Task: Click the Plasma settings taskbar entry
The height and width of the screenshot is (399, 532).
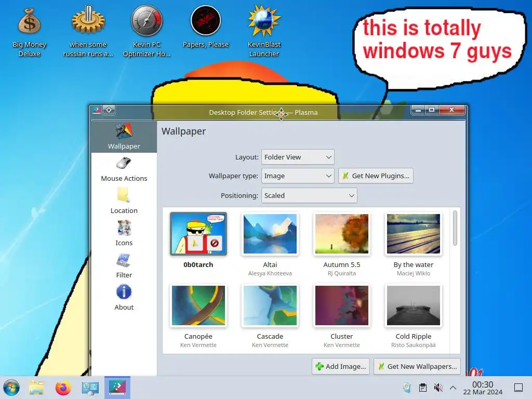Action: point(117,387)
